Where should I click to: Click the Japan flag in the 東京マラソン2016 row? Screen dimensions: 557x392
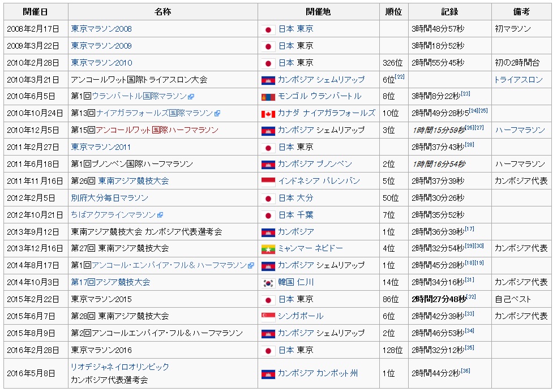click(x=268, y=351)
